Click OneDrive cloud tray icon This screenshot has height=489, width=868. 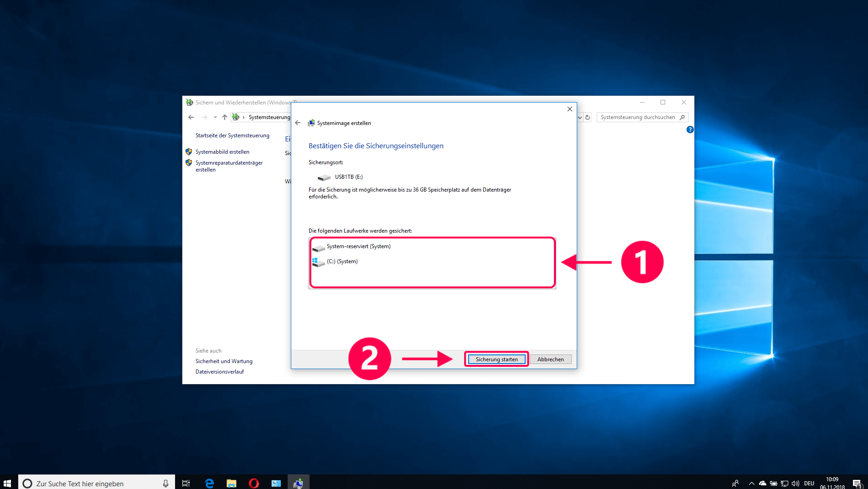coord(762,484)
